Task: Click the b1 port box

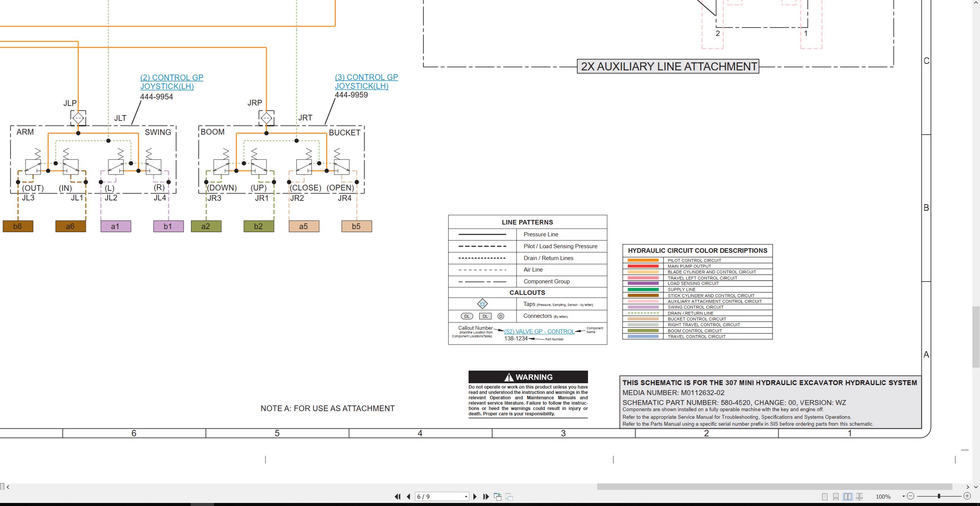Action: pyautogui.click(x=168, y=226)
